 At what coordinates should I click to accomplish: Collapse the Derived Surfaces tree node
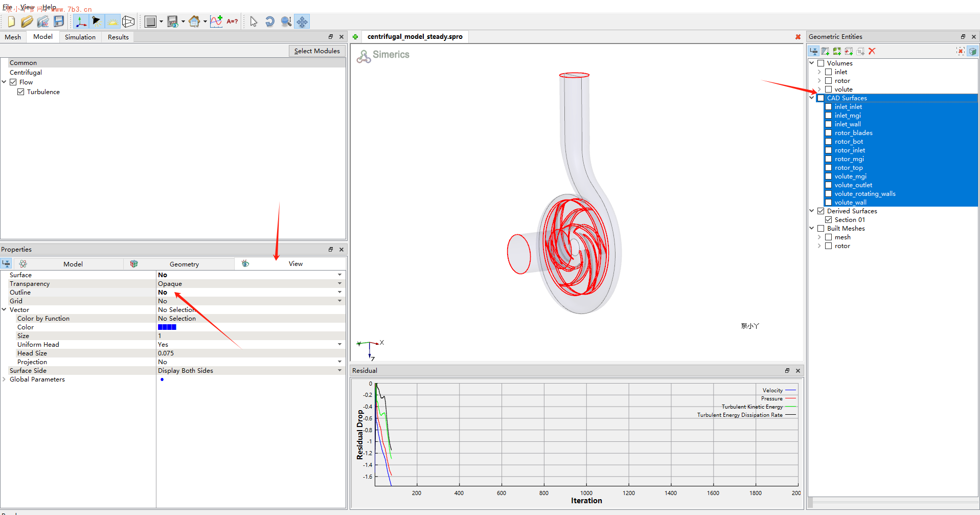click(x=812, y=211)
